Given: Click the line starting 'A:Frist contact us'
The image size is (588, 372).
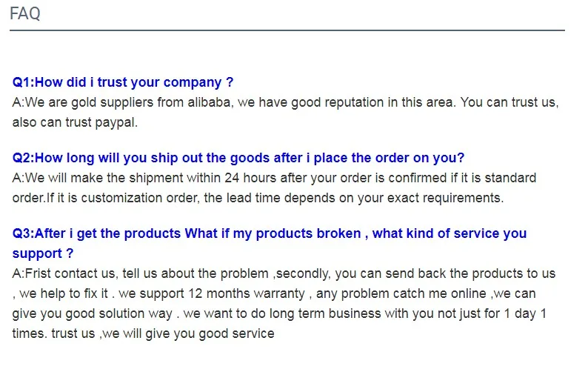Looking at the screenshot, I should click(x=284, y=273).
